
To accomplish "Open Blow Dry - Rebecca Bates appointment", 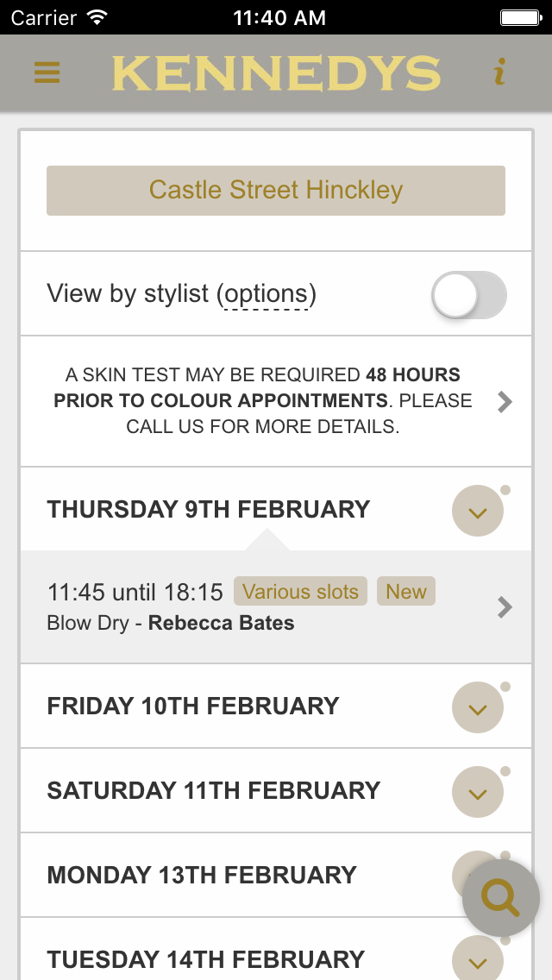I will click(x=276, y=606).
